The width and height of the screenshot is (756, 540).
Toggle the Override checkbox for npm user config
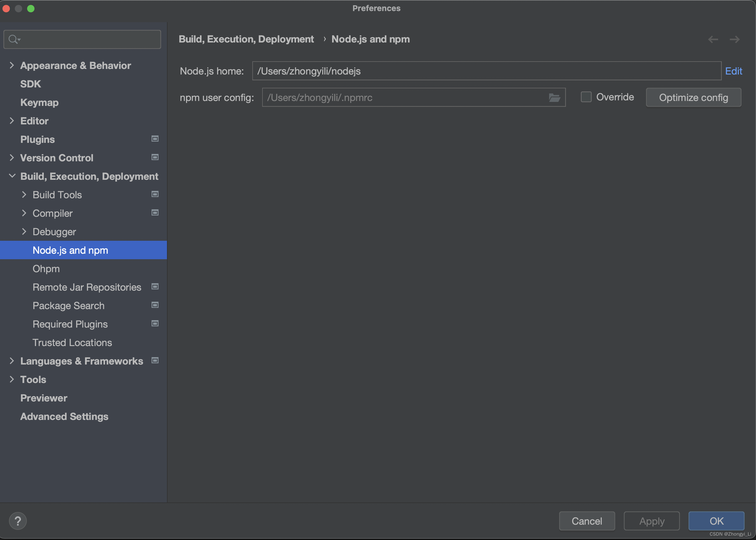[585, 97]
